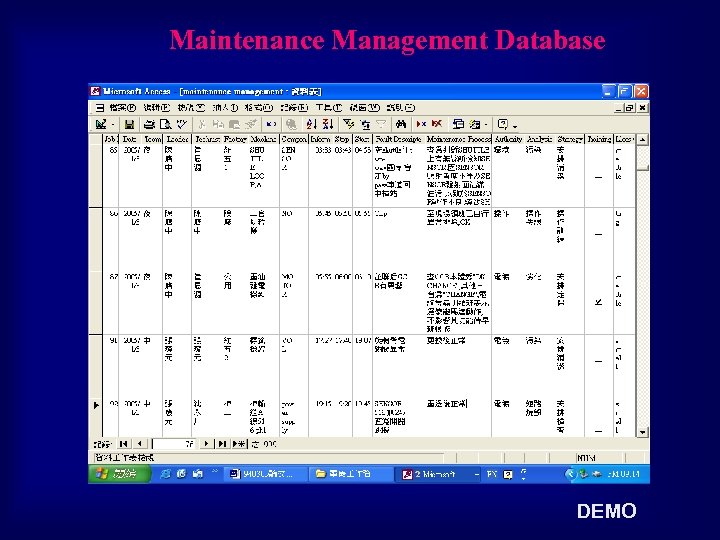The width and height of the screenshot is (720, 540).
Task: Select the Strategy column header
Action: click(570, 139)
